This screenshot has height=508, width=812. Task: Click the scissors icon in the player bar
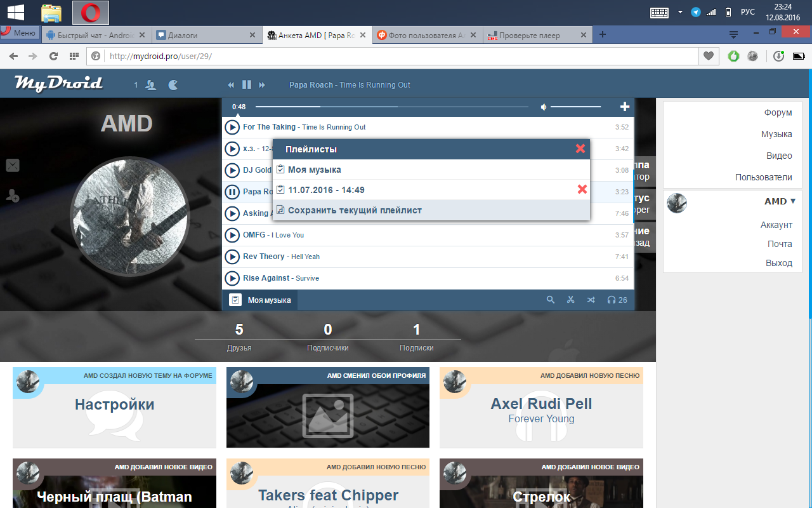571,300
